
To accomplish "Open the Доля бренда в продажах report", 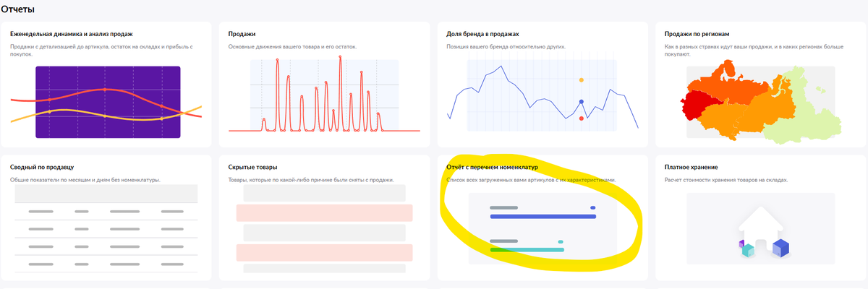I will pos(483,34).
